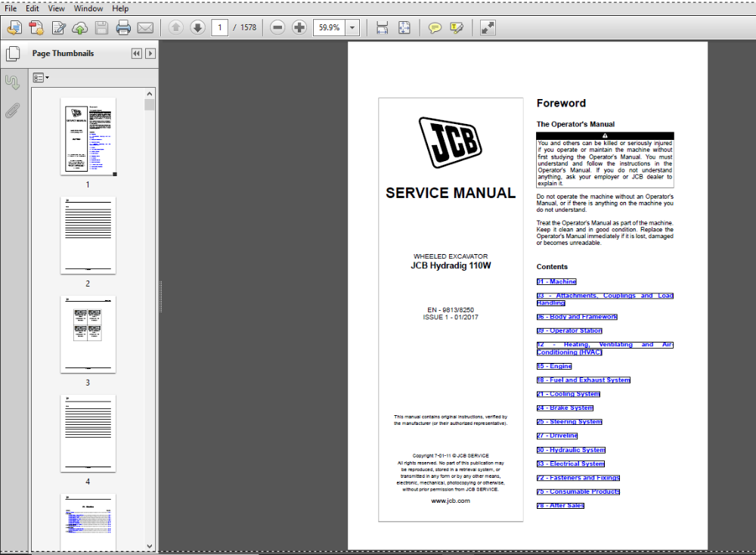Click the cloud upload icon
The width and height of the screenshot is (756, 555).
tap(79, 28)
